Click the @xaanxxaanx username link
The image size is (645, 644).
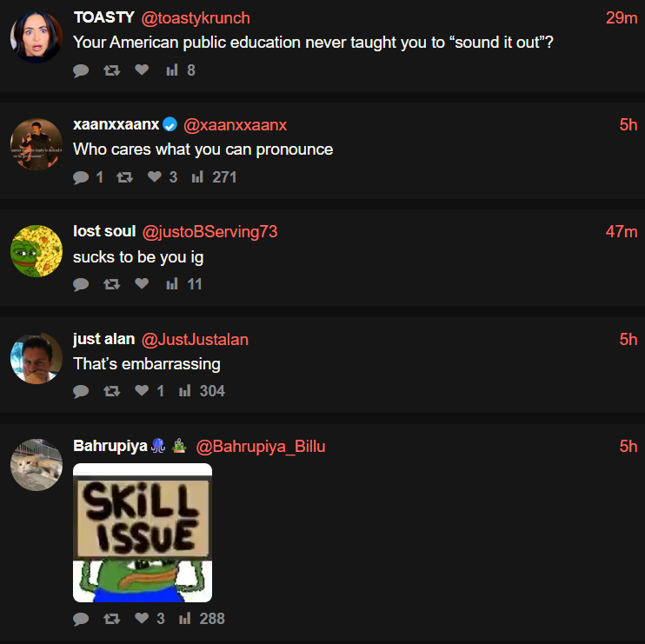click(236, 125)
